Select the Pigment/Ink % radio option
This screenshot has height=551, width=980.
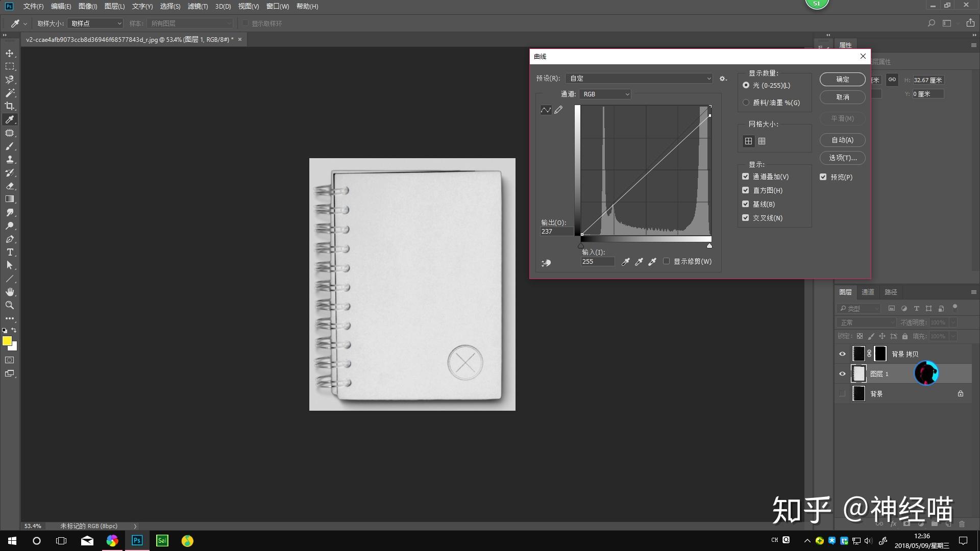coord(746,103)
